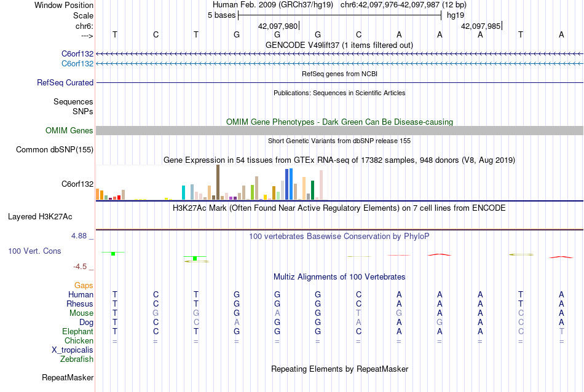Click the tallest brown GTEx expression bar
This screenshot has height=392, width=584.
click(x=218, y=182)
